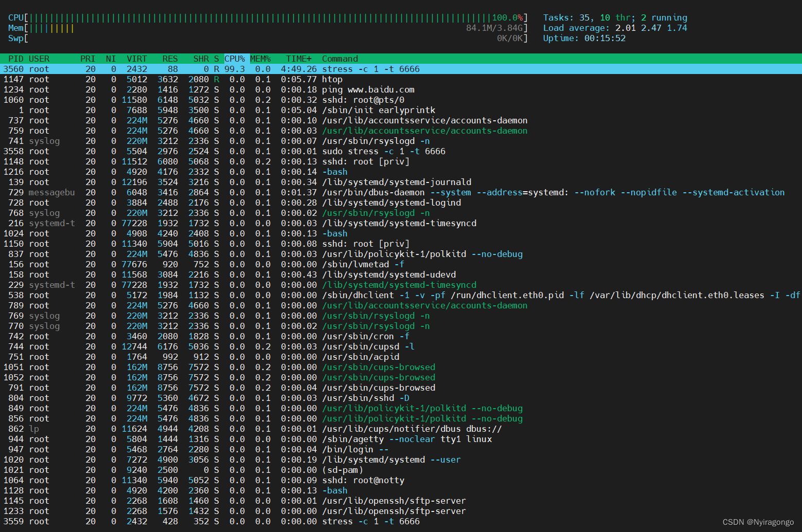
Task: Select the sshd: root@pts/0 process
Action: (x=401, y=100)
